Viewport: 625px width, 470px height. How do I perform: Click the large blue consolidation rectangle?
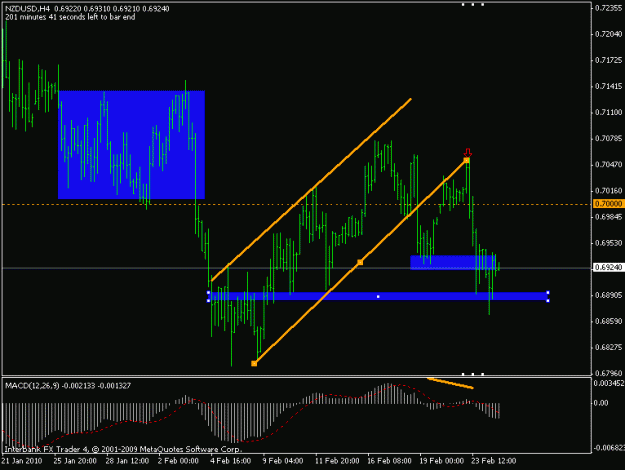[x=131, y=145]
